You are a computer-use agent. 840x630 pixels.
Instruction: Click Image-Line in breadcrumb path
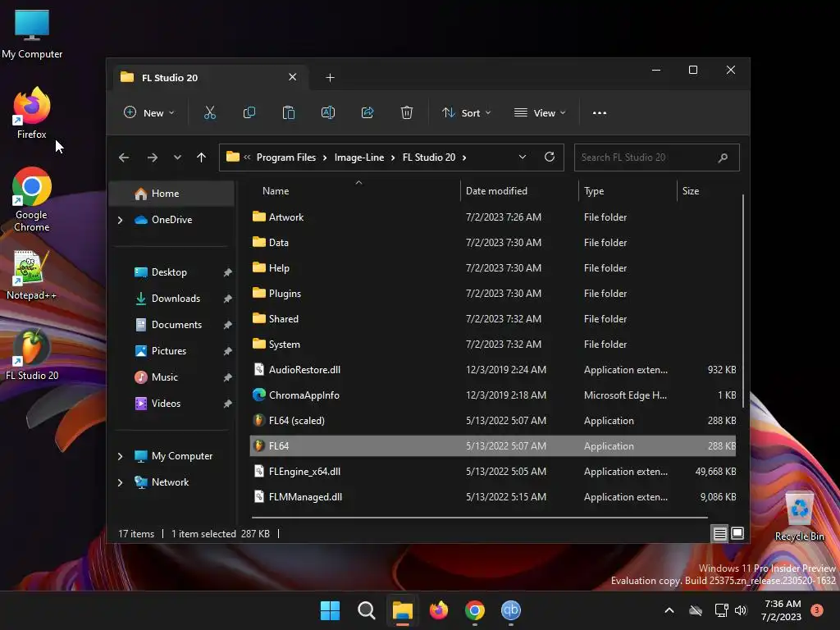point(359,157)
